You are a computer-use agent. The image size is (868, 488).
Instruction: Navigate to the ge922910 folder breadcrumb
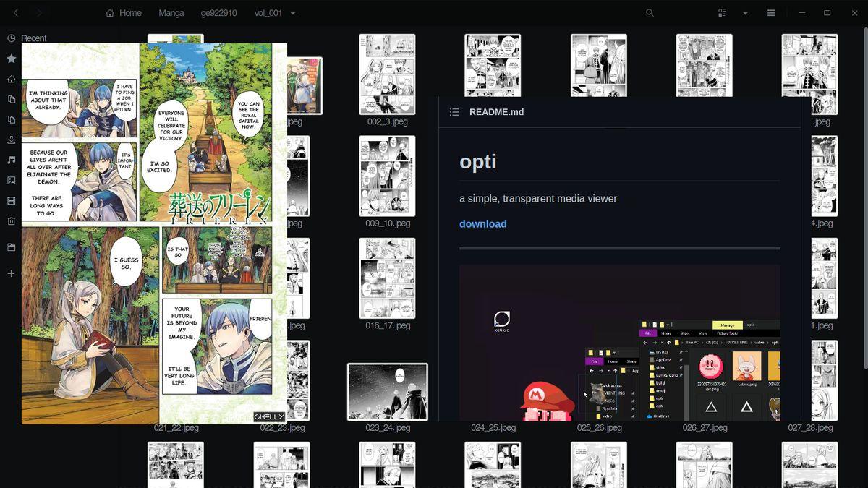[x=219, y=13]
